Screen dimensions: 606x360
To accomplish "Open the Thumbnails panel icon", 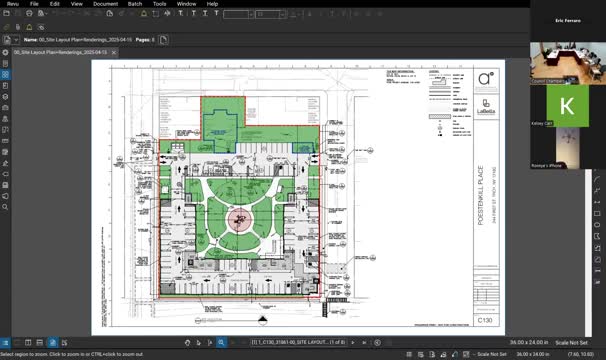I will (x=5, y=74).
